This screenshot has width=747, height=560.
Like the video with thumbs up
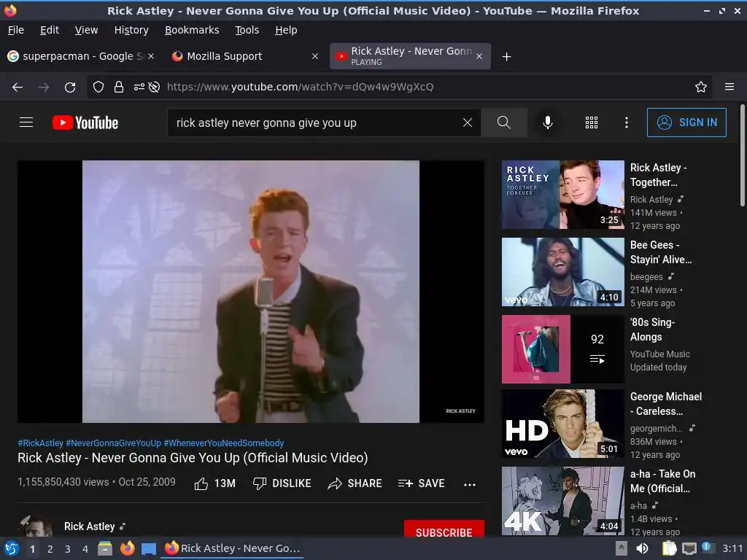215,483
